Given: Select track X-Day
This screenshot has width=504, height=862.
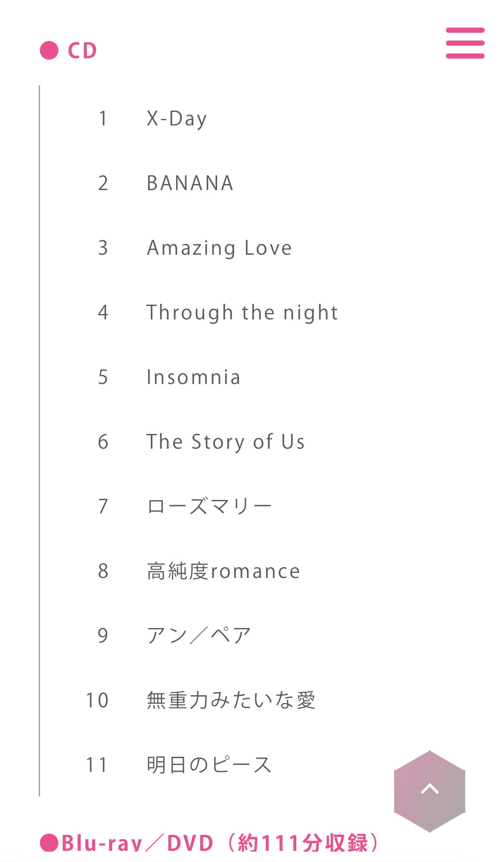Looking at the screenshot, I should [177, 119].
